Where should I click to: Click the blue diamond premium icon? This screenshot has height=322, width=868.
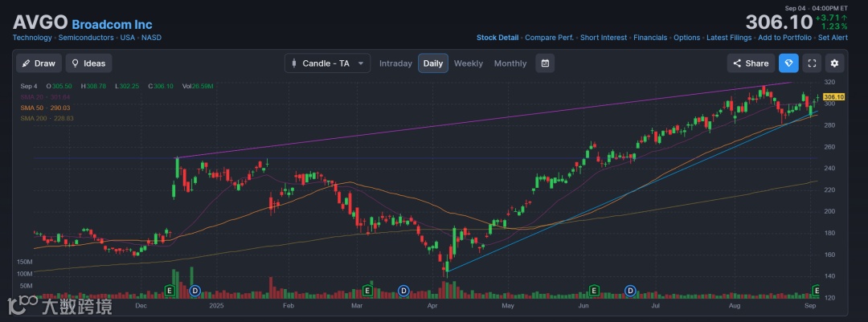tap(789, 63)
